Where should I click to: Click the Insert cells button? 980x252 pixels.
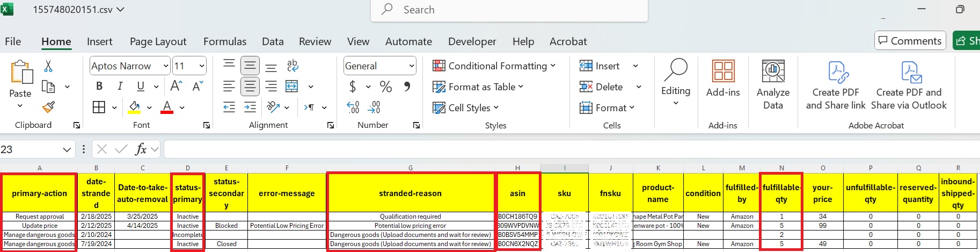pos(599,66)
